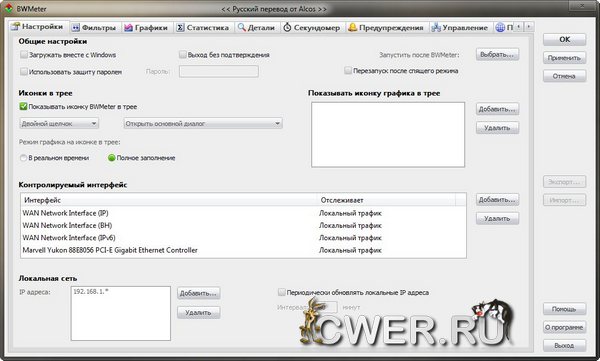600x361 pixels.
Task: Click Добавить... next to tray graph icon list
Action: pyautogui.click(x=497, y=109)
